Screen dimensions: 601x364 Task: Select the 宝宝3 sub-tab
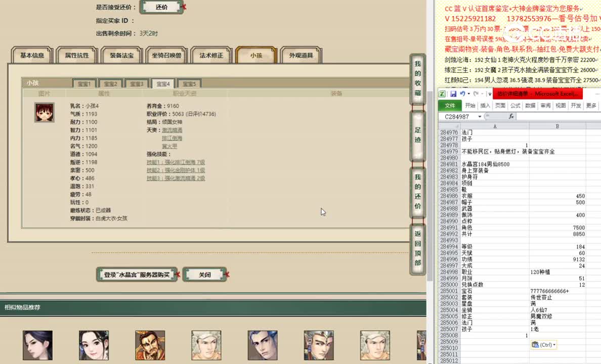[x=137, y=83]
